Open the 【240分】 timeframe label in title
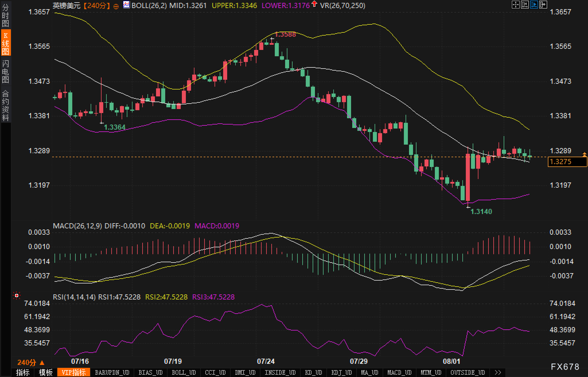Screen dimensions: 588x377 coord(97,5)
